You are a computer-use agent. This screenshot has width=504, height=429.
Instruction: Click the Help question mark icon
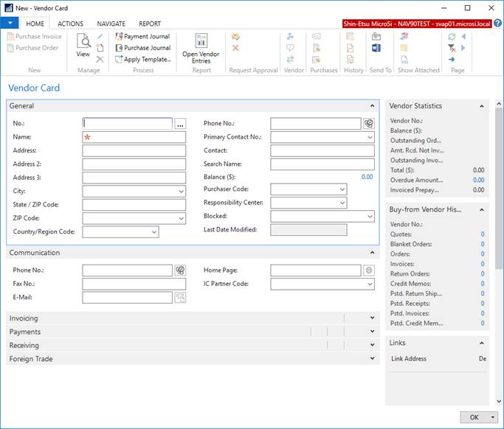pyautogui.click(x=497, y=24)
